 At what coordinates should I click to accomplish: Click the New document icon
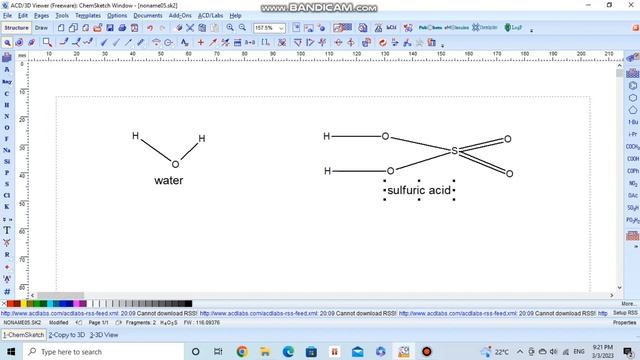click(x=61, y=28)
